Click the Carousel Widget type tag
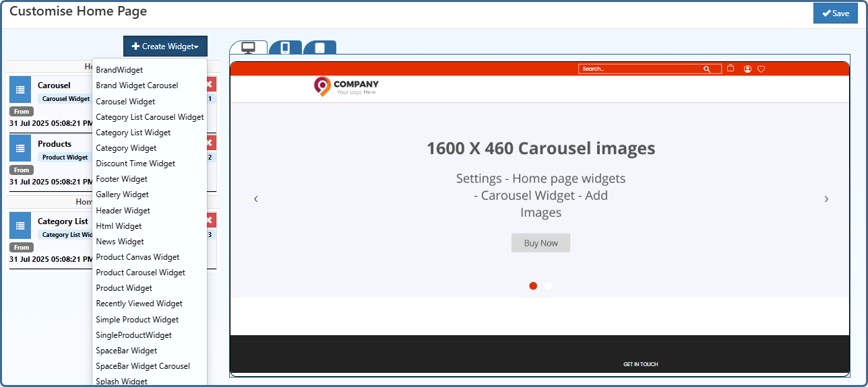This screenshot has height=387, width=868. (x=65, y=99)
